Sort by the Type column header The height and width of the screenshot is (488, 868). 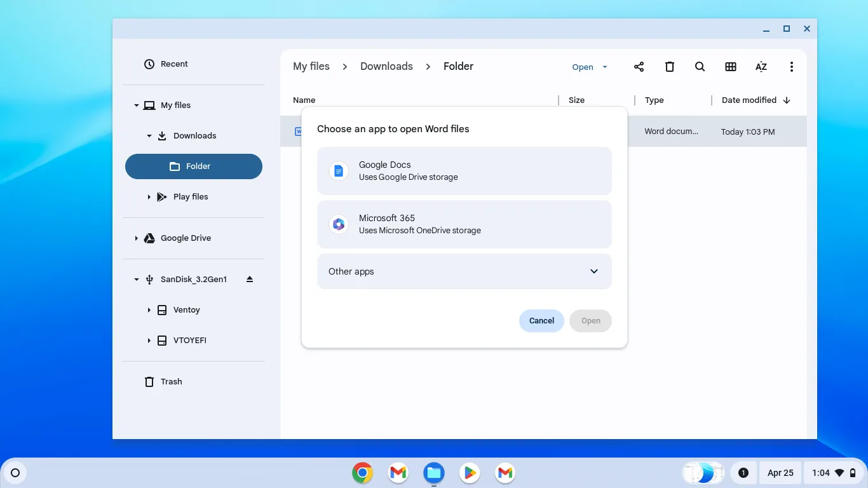click(x=654, y=100)
